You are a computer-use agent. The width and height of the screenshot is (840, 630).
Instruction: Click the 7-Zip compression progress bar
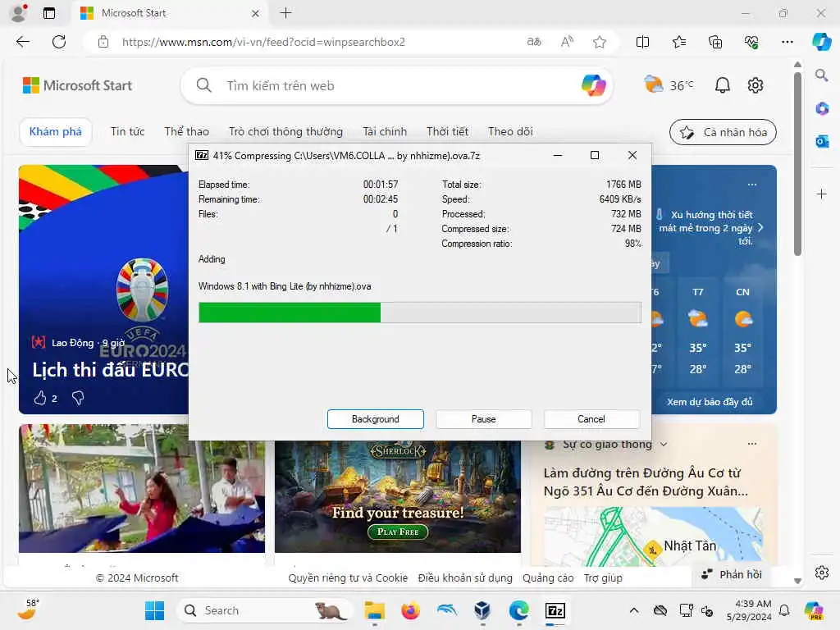pos(419,313)
